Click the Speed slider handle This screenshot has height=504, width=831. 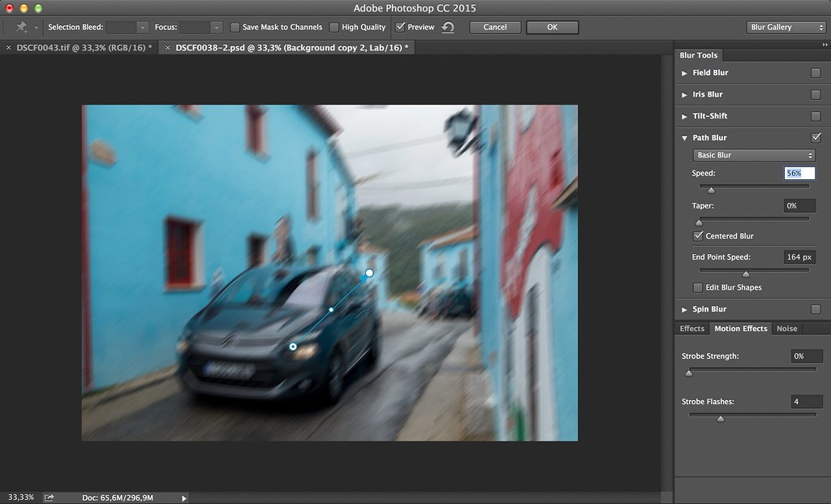point(711,190)
